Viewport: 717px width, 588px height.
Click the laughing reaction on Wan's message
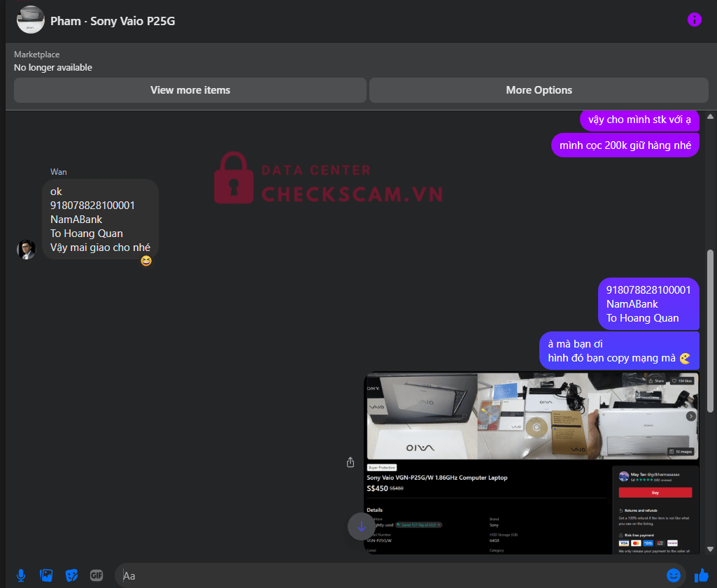pyautogui.click(x=146, y=260)
